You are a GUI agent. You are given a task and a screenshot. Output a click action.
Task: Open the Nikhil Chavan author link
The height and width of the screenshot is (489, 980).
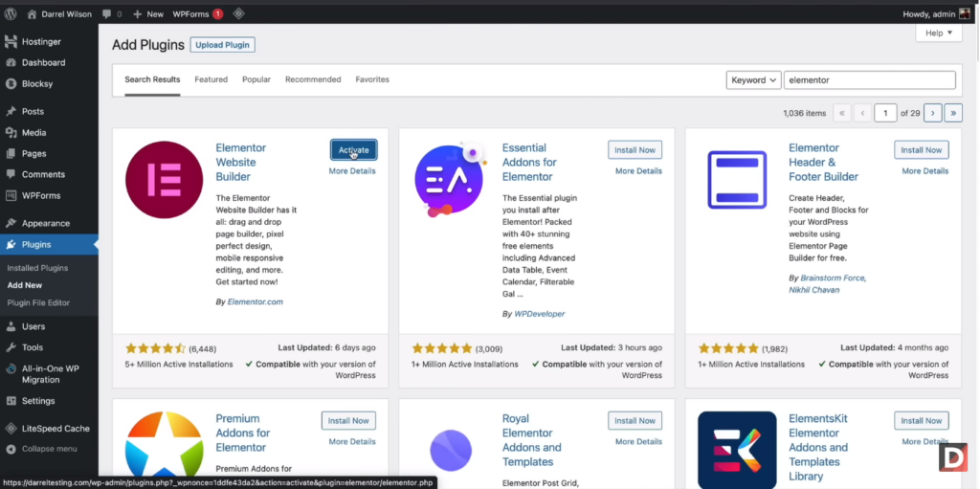tap(813, 290)
